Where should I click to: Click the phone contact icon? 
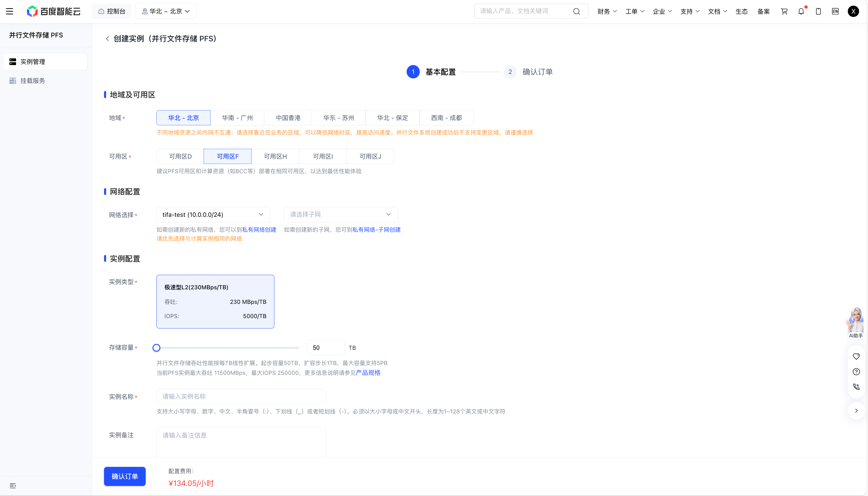[856, 387]
